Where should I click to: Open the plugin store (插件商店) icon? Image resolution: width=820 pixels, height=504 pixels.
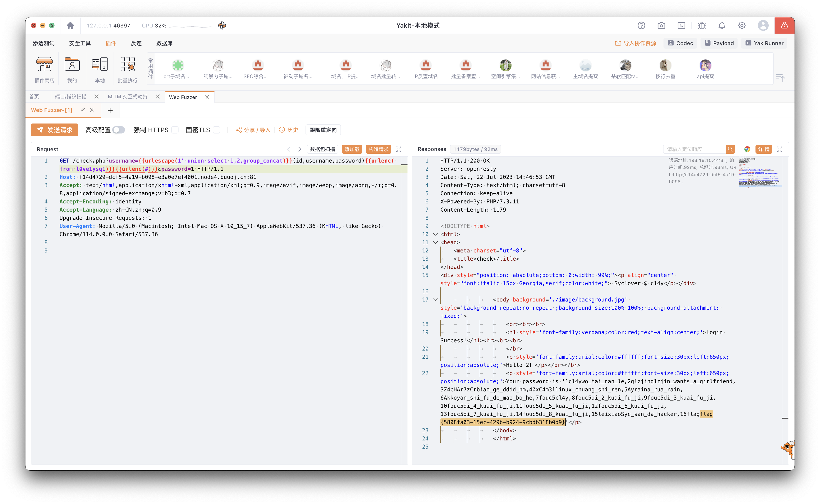coord(44,65)
